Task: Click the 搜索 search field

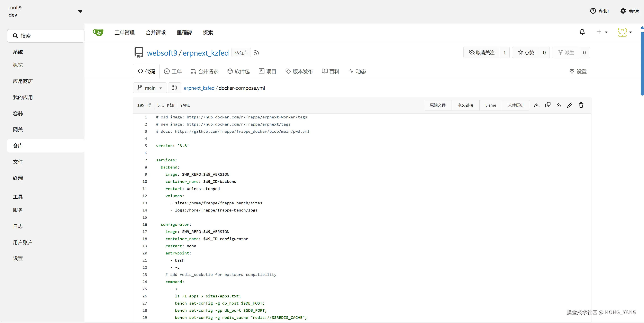Action: pyautogui.click(x=46, y=36)
